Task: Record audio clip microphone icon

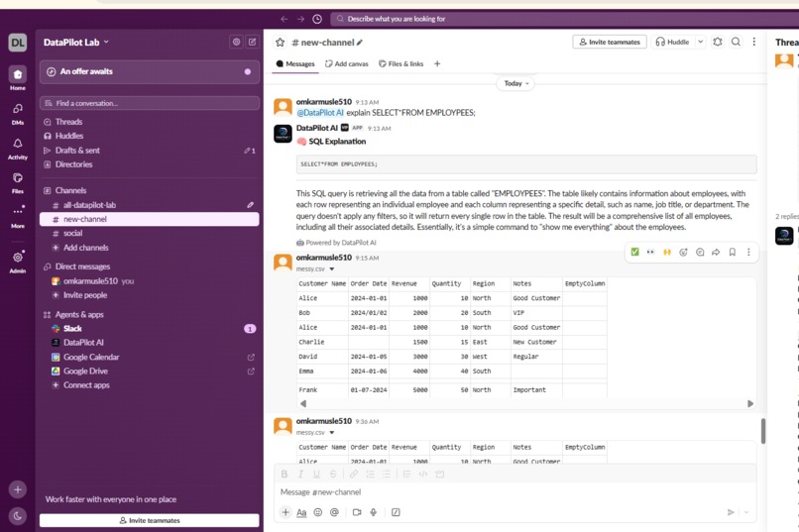Action: [x=373, y=512]
